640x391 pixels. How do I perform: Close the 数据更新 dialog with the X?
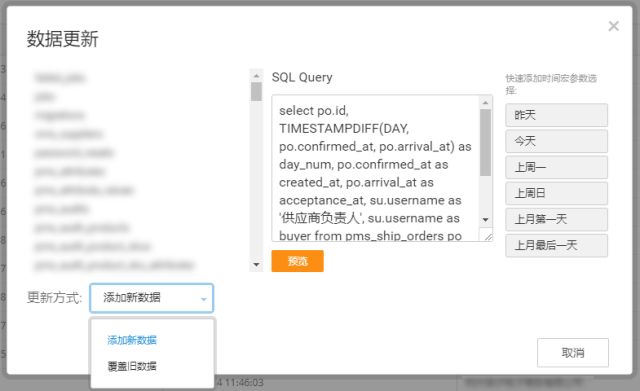[x=613, y=26]
